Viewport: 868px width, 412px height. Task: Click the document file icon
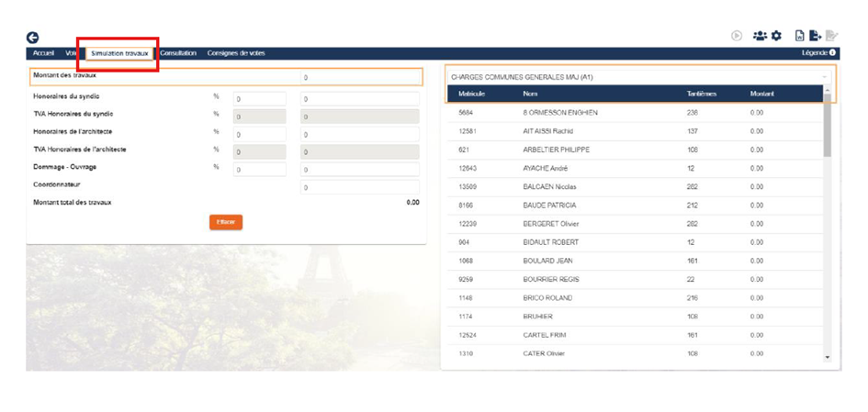[x=799, y=36]
